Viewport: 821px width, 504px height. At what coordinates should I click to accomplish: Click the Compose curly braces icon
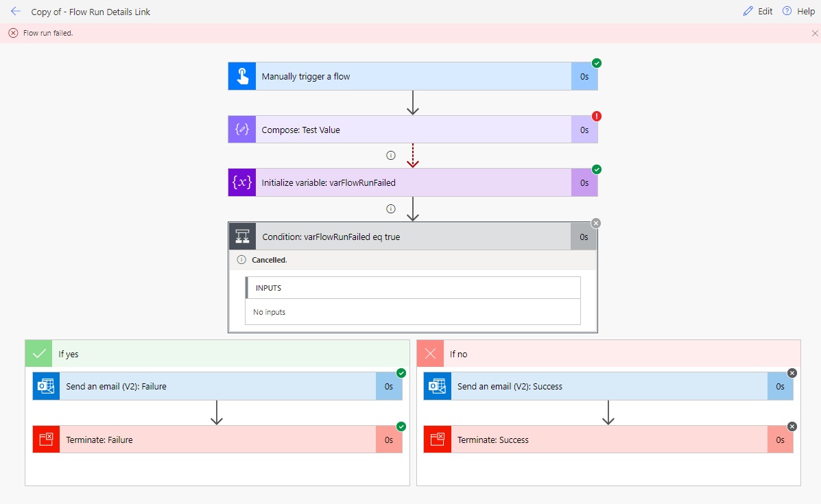(242, 130)
